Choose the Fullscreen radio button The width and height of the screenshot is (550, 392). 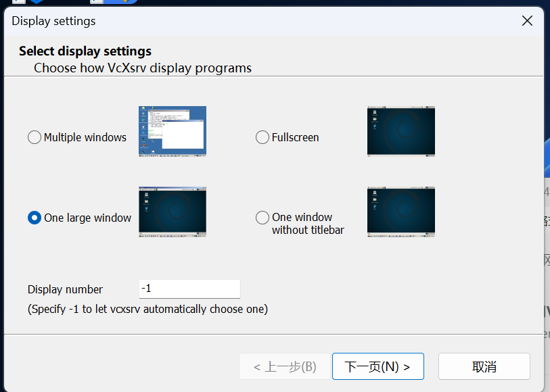coord(262,137)
